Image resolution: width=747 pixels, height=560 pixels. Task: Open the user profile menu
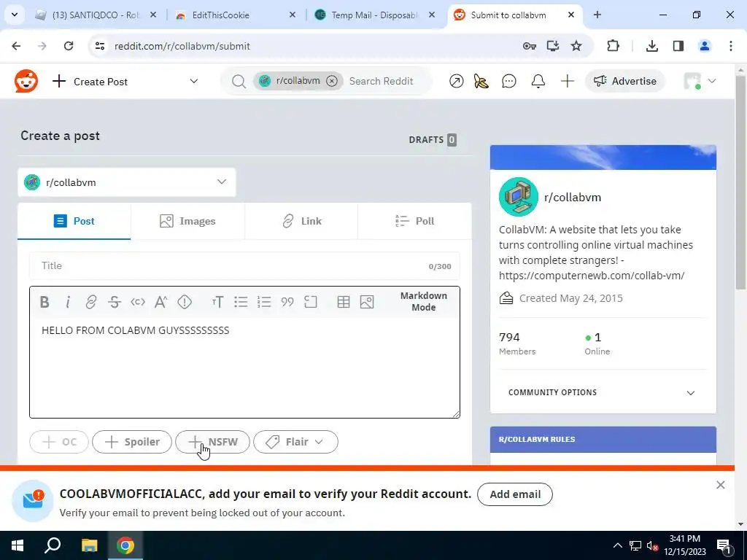(700, 81)
